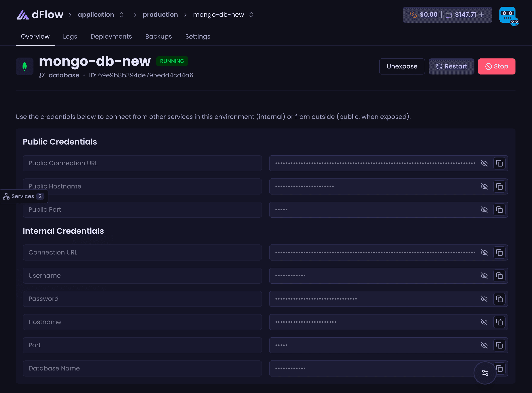Click the Port label field
Viewport: 532px width, 393px height.
pyautogui.click(x=142, y=345)
